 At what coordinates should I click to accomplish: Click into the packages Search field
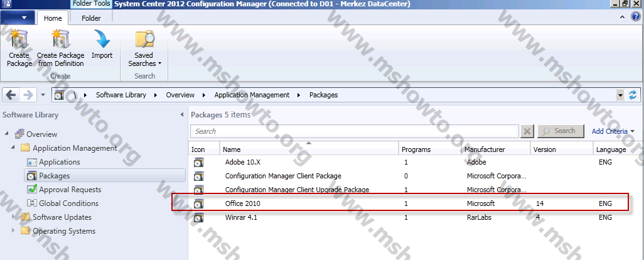tap(355, 131)
